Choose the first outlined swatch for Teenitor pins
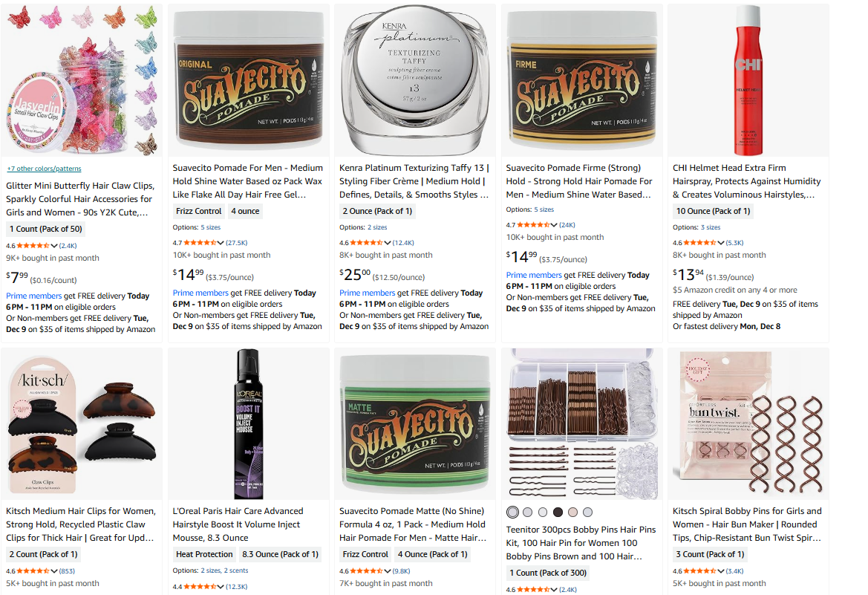Screen dimensions: 868x595 513,513
